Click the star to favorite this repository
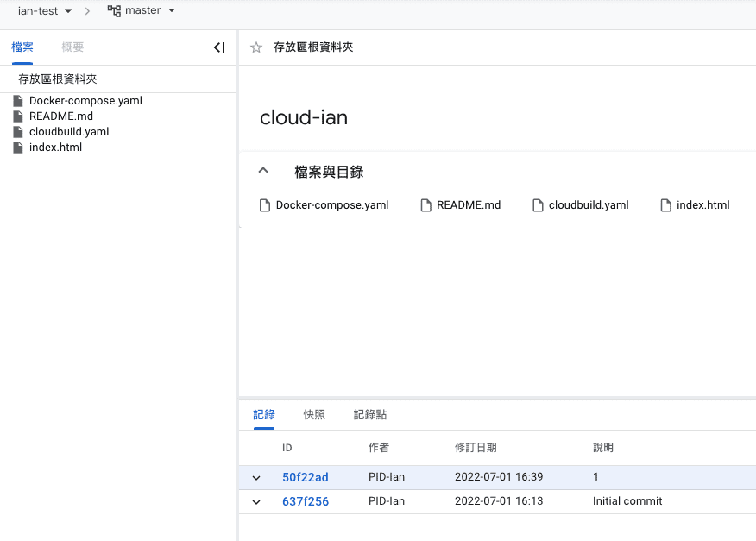 coord(255,48)
